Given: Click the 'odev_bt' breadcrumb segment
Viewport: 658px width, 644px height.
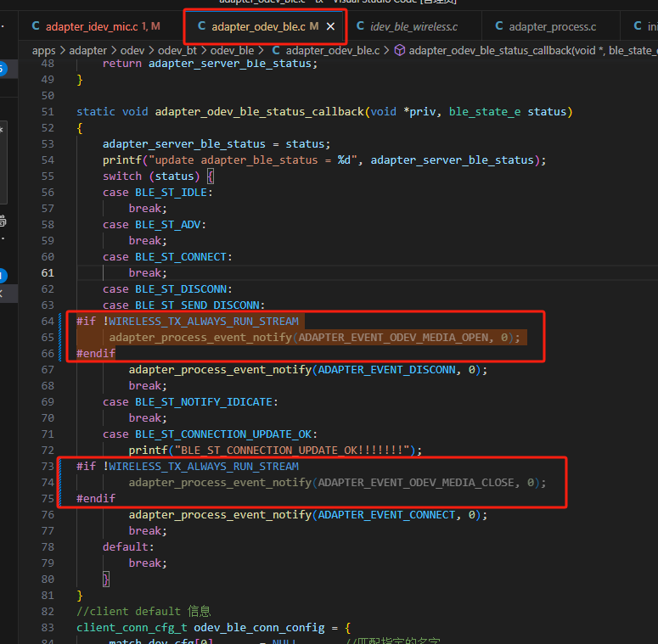Looking at the screenshot, I should tap(177, 51).
